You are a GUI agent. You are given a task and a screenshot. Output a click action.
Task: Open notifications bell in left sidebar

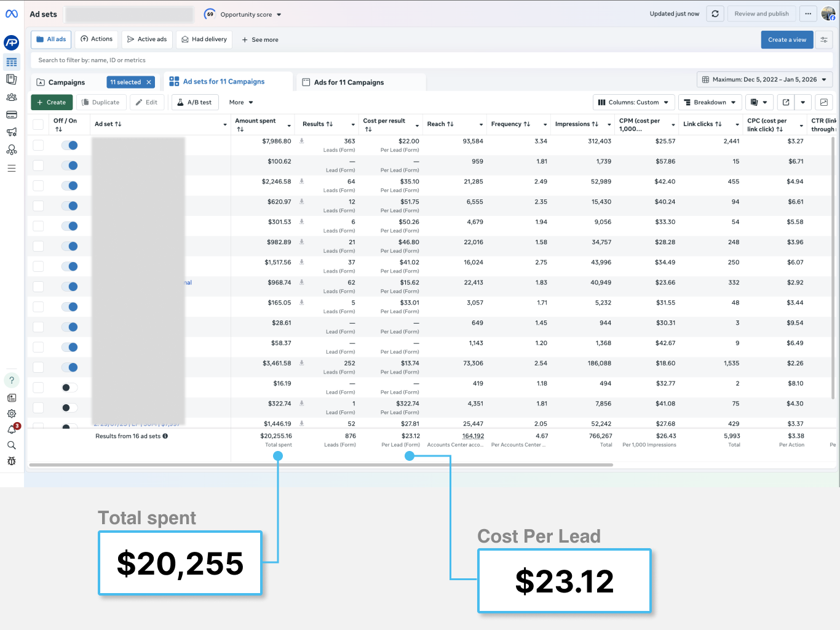point(12,429)
